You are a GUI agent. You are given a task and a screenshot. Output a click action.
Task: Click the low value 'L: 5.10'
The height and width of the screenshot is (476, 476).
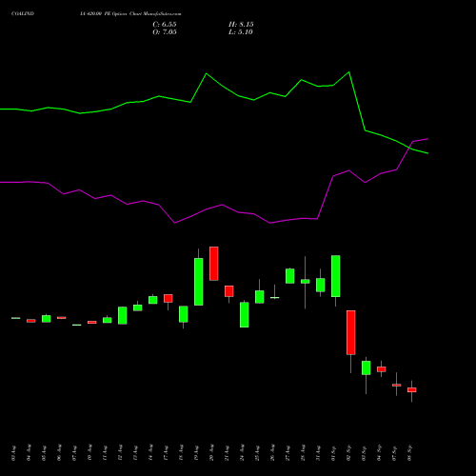pos(241,32)
